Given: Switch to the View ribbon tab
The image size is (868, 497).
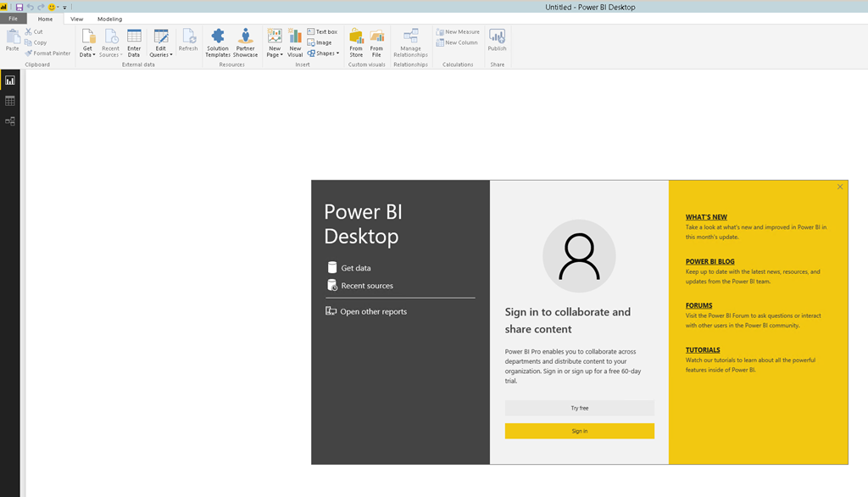Looking at the screenshot, I should click(x=77, y=19).
